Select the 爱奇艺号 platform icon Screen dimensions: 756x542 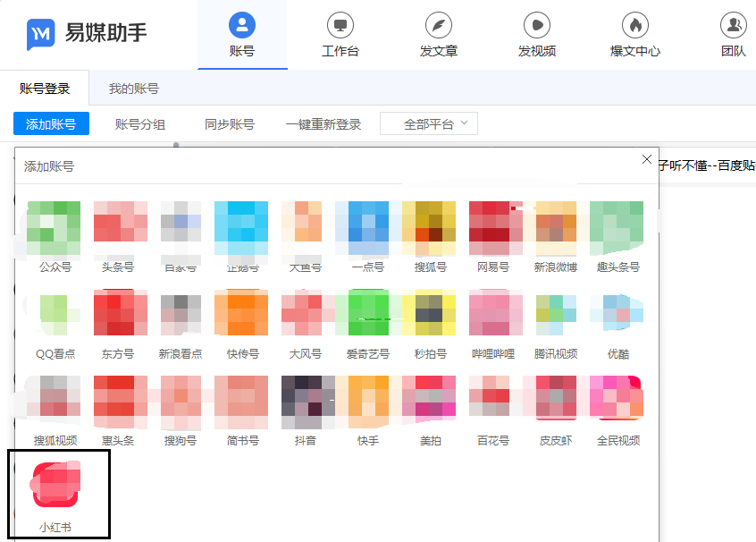coord(368,312)
